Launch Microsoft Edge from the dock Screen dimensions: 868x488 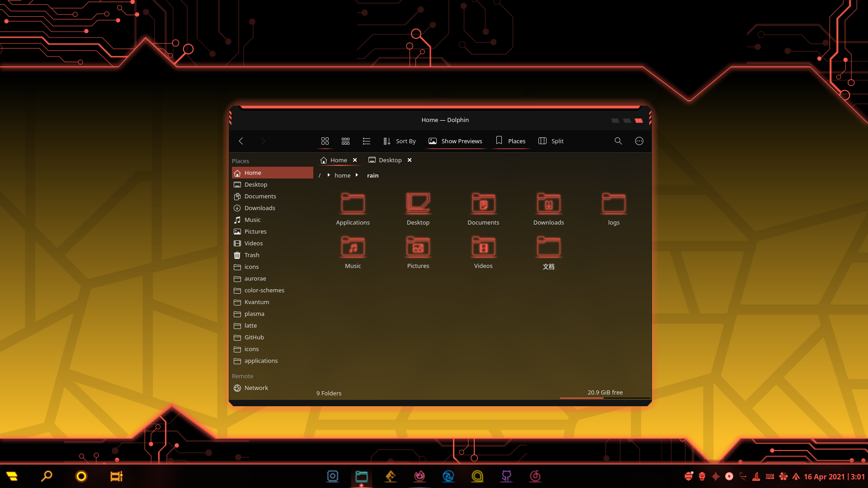448,476
